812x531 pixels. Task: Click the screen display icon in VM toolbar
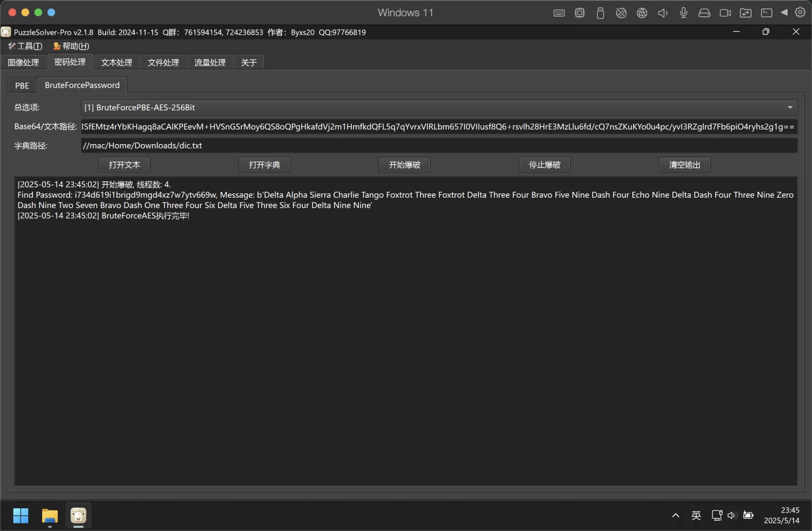[x=767, y=12]
